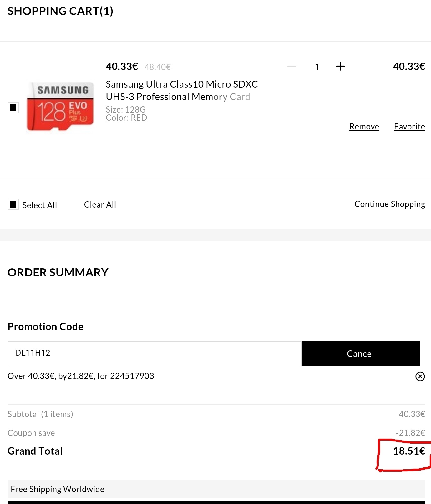Click the Clear All option
Screen dimensions: 431x504
[x=100, y=205]
